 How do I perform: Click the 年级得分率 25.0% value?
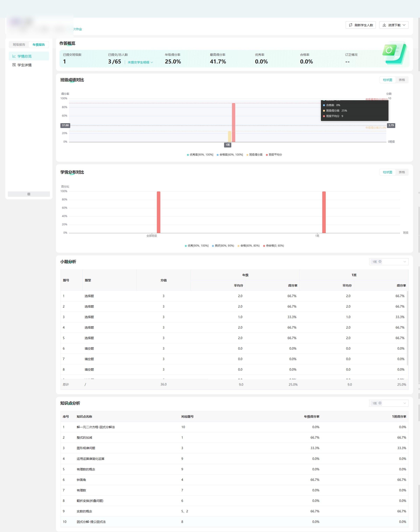tap(173, 61)
